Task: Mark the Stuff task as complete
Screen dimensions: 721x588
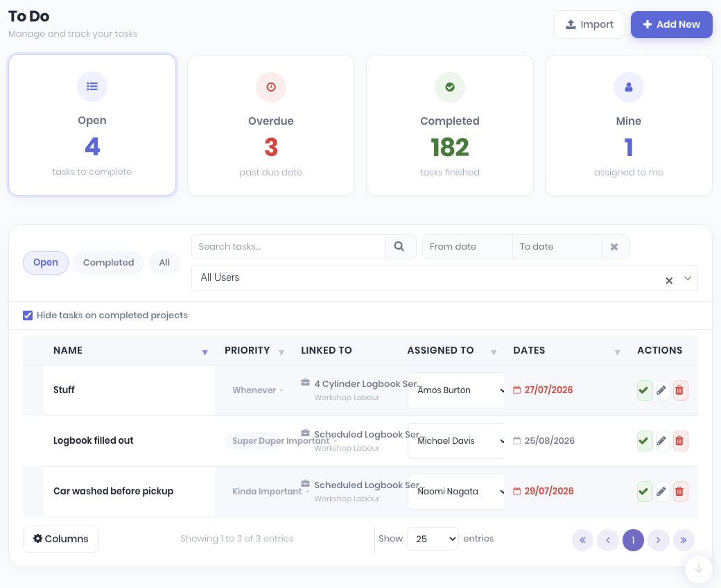Action: tap(645, 390)
